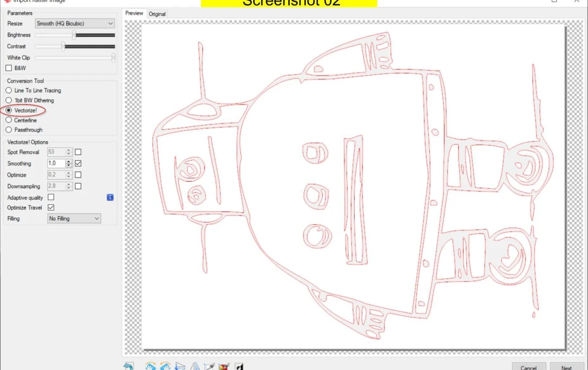Viewport: 588px width, 370px height.
Task: Click the Brightness slider handle
Action: (74, 35)
